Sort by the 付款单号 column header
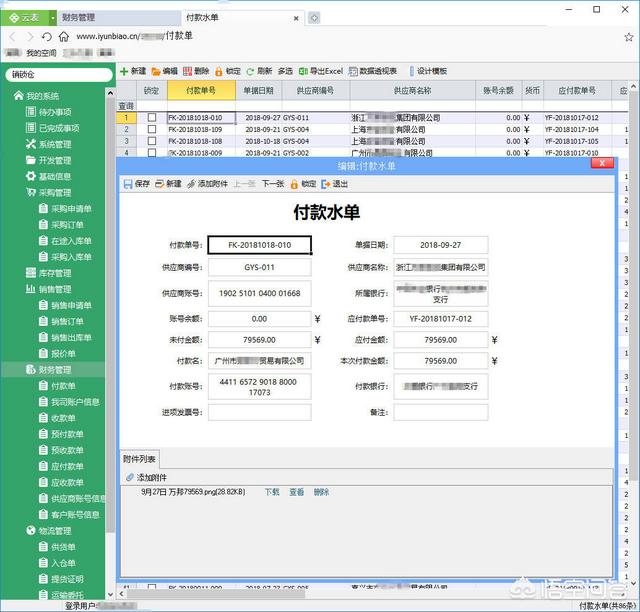640x612 pixels. pos(201,91)
